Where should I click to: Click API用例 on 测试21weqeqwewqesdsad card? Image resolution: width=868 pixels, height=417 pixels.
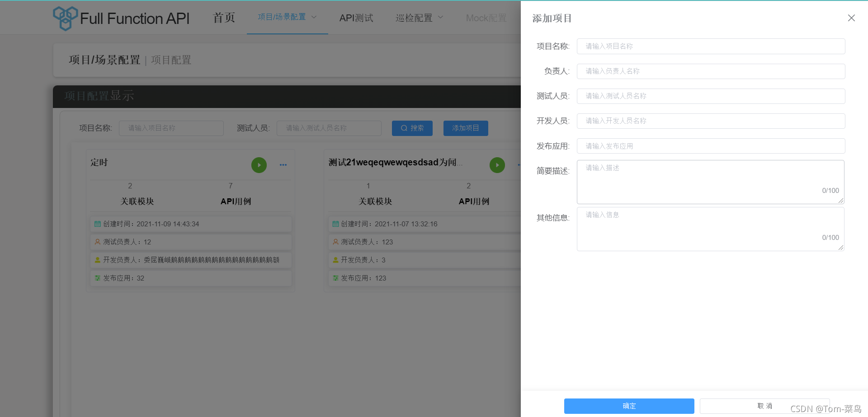(x=474, y=201)
